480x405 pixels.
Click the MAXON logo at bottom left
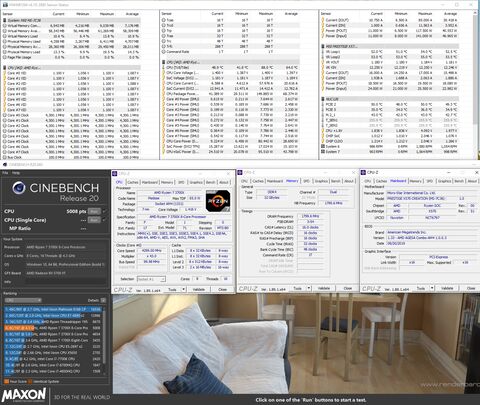[x=24, y=395]
